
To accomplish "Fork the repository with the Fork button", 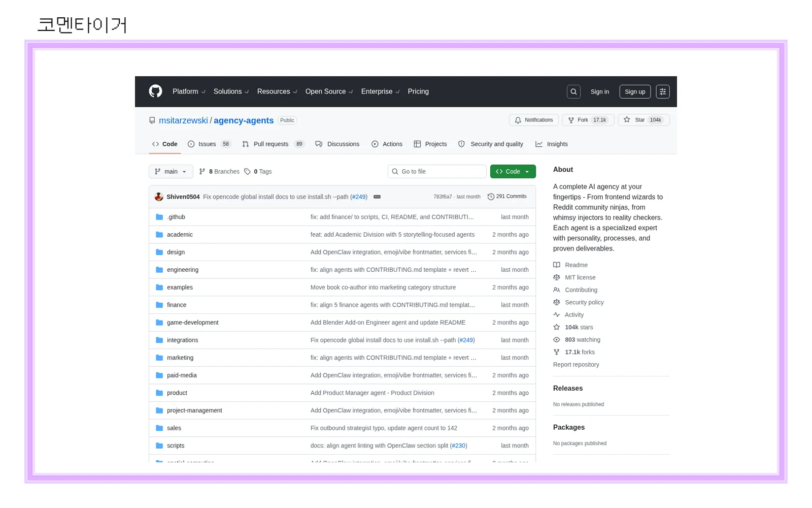I will [x=588, y=120].
